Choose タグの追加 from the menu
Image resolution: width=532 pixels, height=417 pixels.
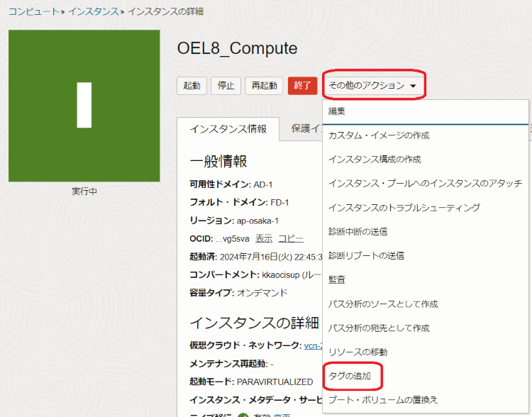pyautogui.click(x=350, y=377)
